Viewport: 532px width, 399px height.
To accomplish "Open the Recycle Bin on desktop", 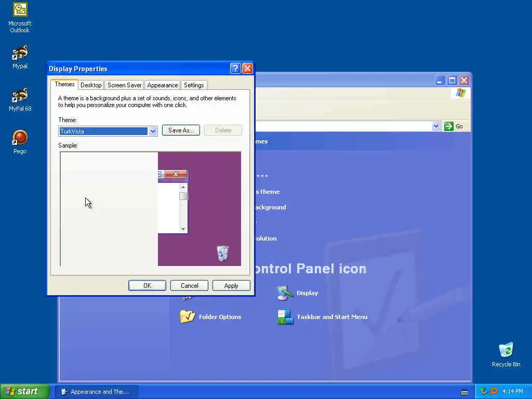I will (x=506, y=355).
